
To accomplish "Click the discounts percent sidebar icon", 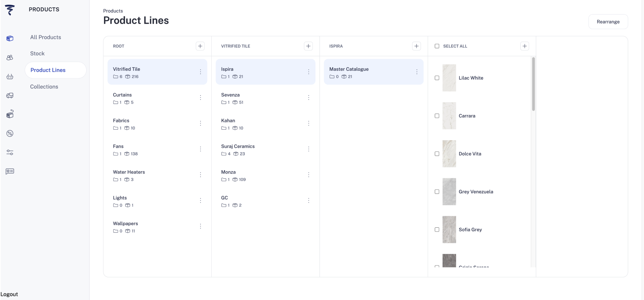I will click(10, 133).
